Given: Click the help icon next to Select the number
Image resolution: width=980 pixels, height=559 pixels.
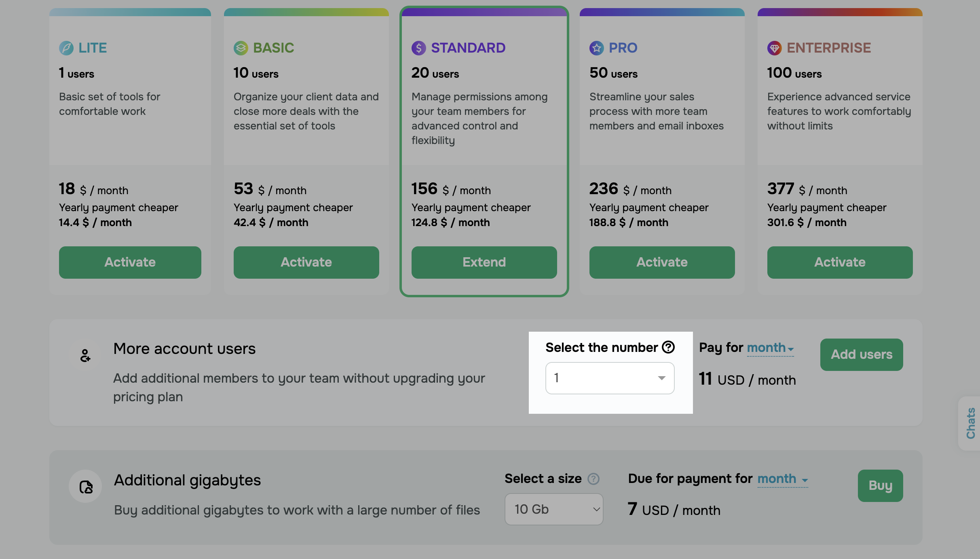Looking at the screenshot, I should point(668,347).
